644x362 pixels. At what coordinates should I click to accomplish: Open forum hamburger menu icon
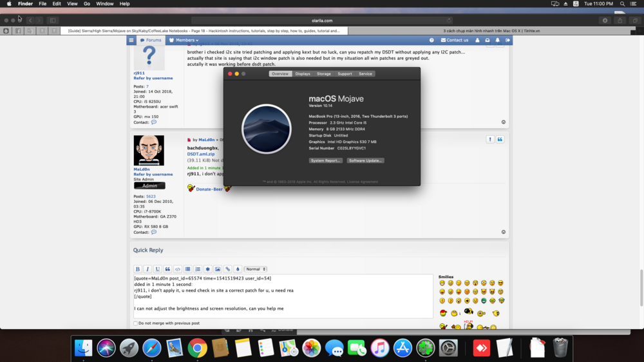point(131,41)
